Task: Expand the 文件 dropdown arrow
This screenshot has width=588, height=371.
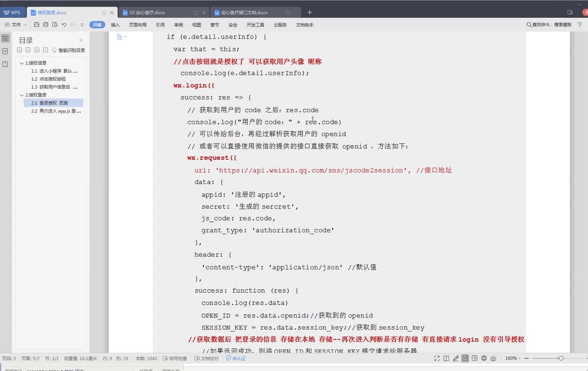Action: point(25,25)
